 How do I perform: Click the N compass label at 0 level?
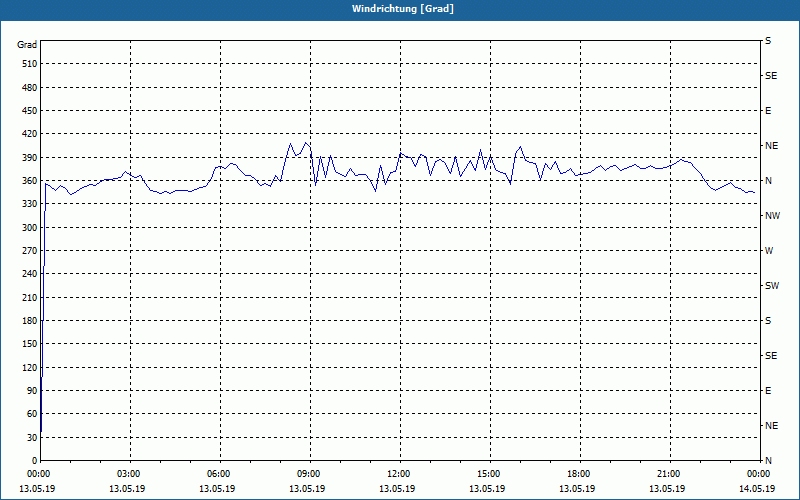[768, 461]
